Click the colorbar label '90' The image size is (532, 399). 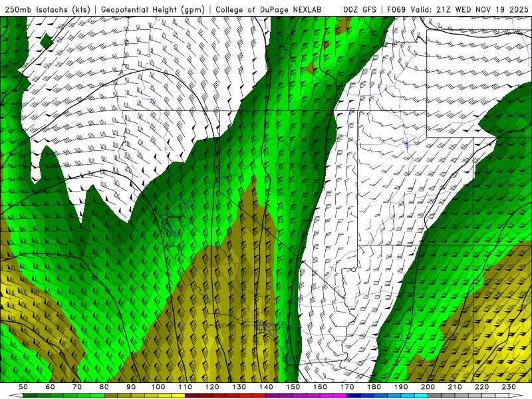pyautogui.click(x=131, y=387)
